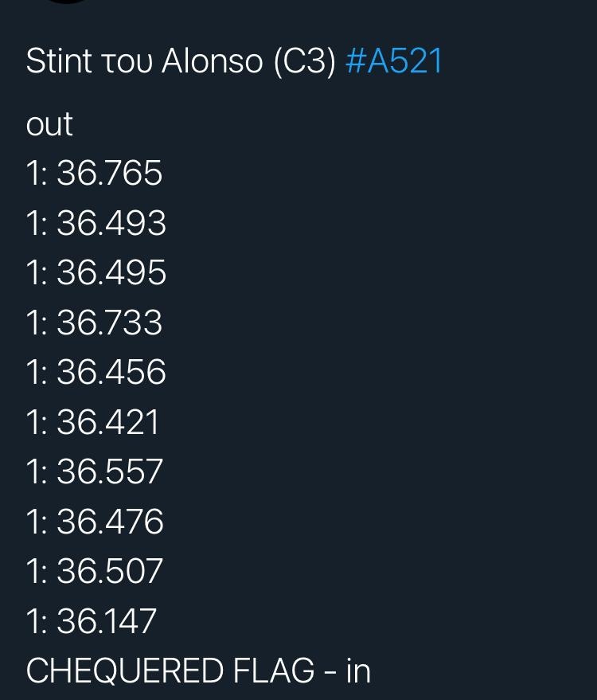Click the 1: 36.493 lap time
This screenshot has height=700, width=597.
(x=96, y=223)
